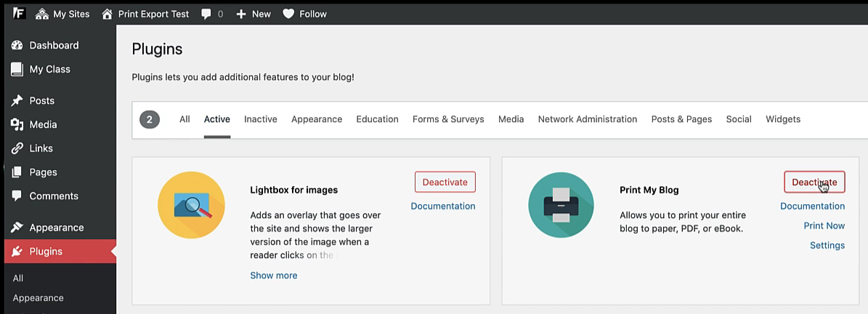This screenshot has height=314, width=868.
Task: Open Appearance in the sidebar
Action: coord(60,228)
